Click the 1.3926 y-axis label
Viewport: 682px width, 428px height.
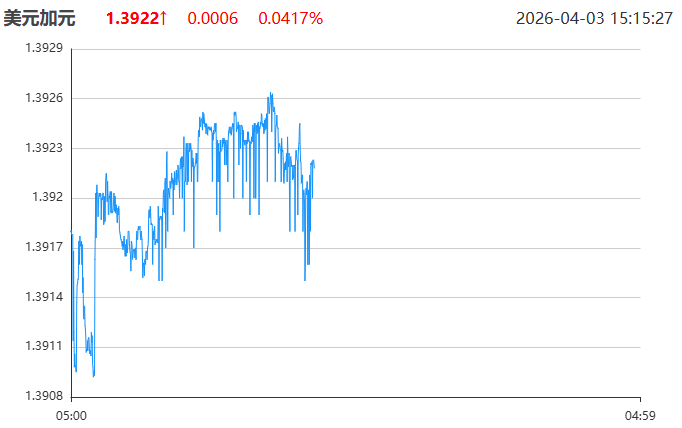pyautogui.click(x=43, y=98)
